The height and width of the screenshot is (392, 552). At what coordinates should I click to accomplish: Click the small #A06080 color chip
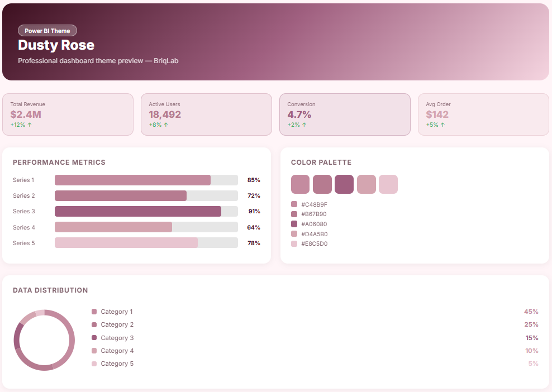[294, 224]
